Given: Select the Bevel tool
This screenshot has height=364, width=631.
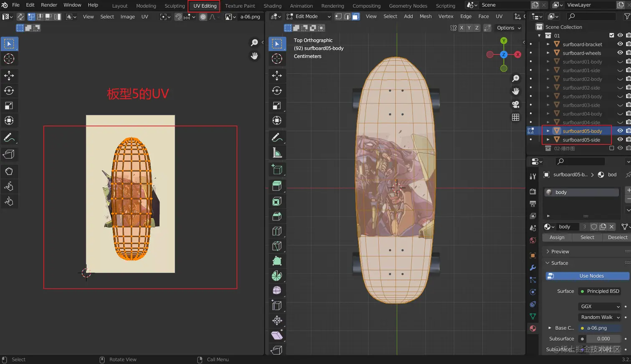Looking at the screenshot, I should point(277,216).
